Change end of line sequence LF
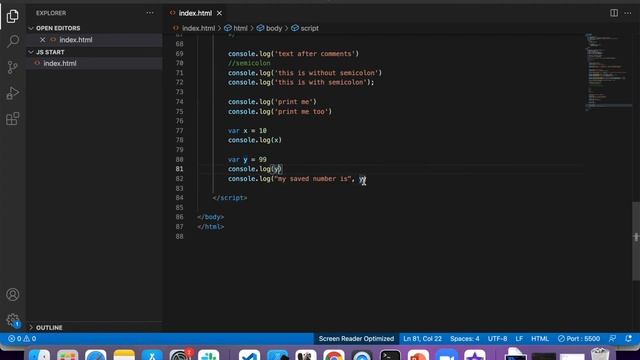 click(519, 339)
